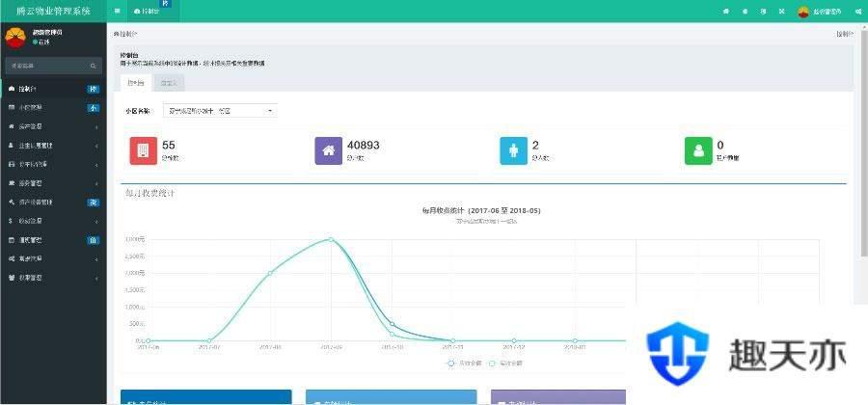
Task: Click the sidebar search magnifier icon
Action: (93, 66)
